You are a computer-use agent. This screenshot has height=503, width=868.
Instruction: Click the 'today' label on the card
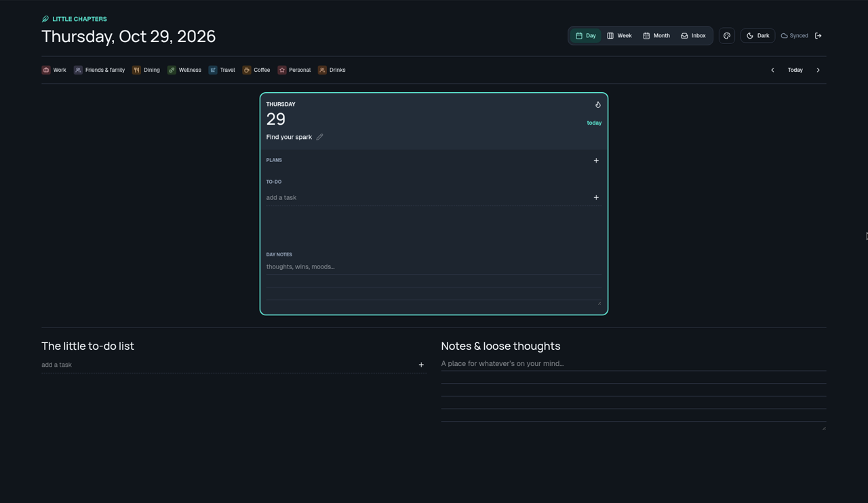click(594, 123)
